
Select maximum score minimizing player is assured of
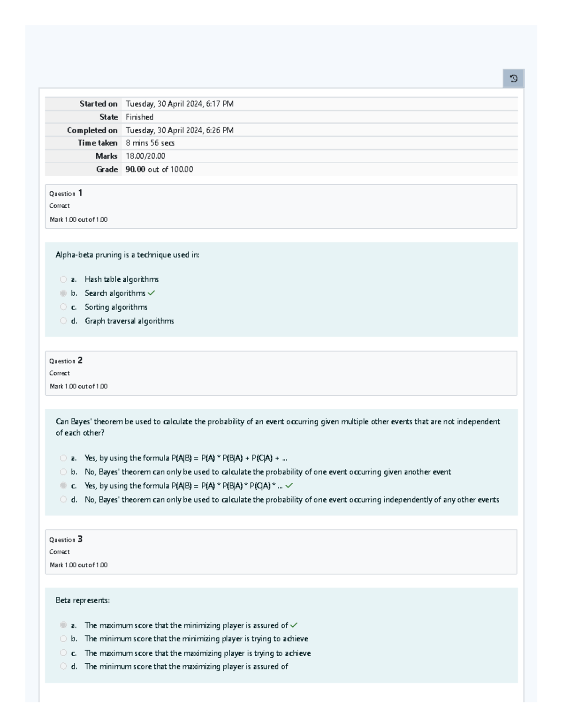[x=64, y=625]
